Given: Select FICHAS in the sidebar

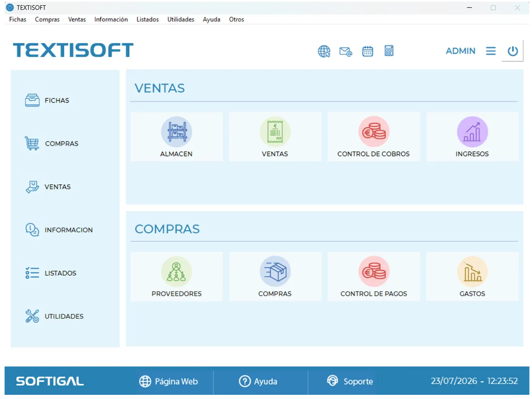Looking at the screenshot, I should [x=47, y=100].
